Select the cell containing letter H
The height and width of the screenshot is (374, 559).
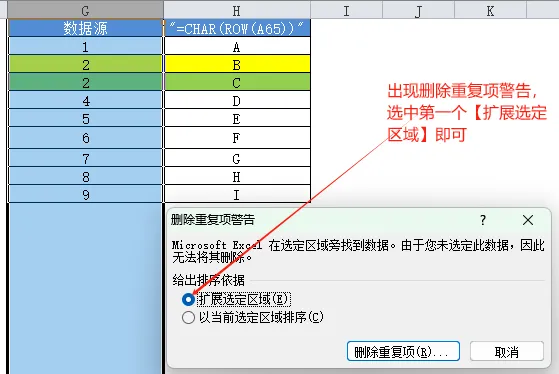point(237,176)
